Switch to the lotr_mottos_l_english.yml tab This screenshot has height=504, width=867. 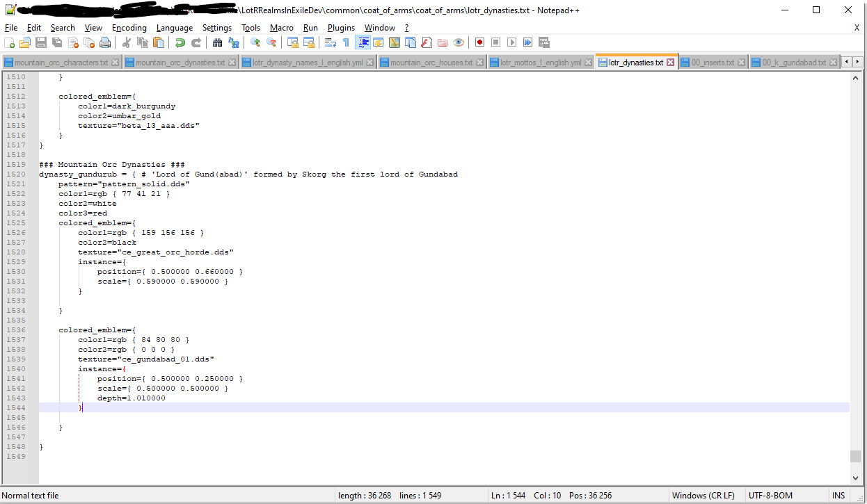pos(541,63)
